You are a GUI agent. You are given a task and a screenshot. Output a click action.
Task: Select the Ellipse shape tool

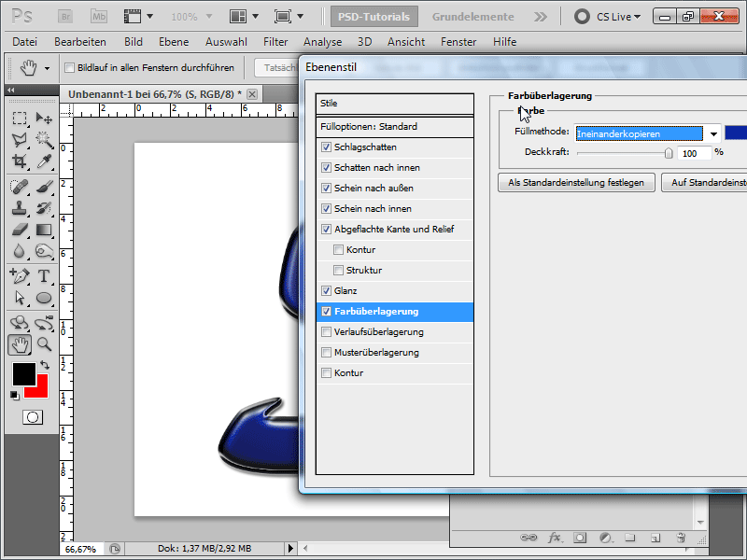click(x=44, y=298)
